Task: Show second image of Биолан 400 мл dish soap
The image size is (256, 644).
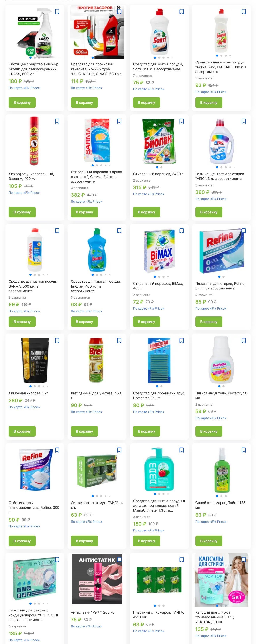Action: [x=97, y=275]
